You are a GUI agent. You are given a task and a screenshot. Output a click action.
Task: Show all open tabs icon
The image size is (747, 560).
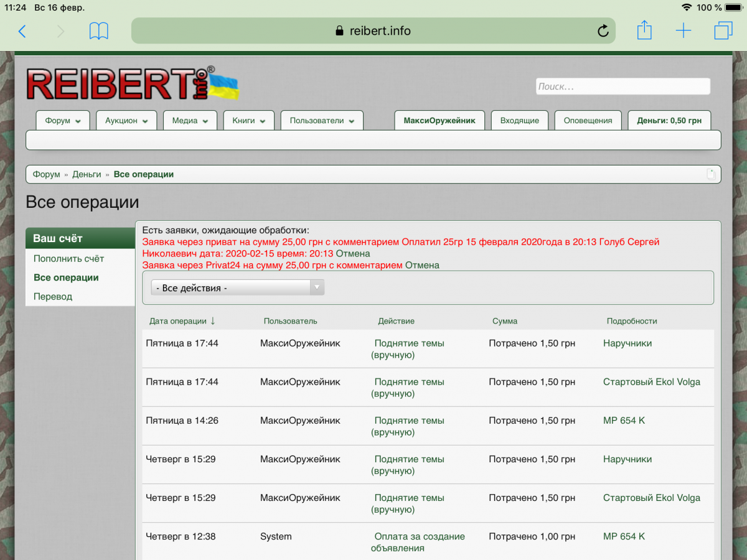click(x=723, y=30)
